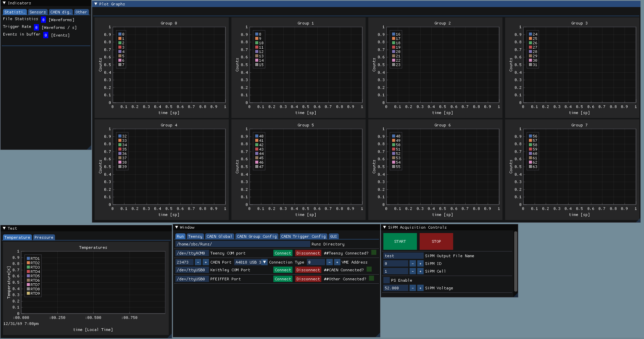Toggle RTD1 legend swatch in Temperatures plot
644x339 pixels.
coord(29,259)
